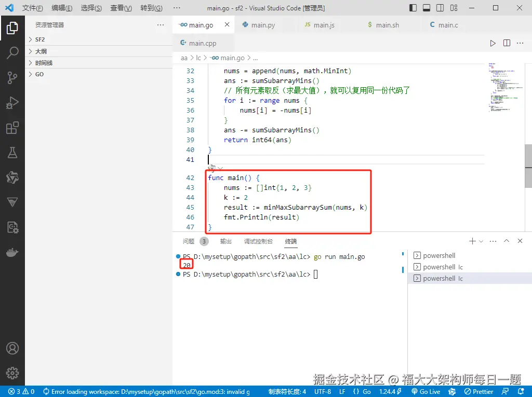Open terminal panel more actions ellipsis
Screen dimensions: 532x397
coord(493,241)
